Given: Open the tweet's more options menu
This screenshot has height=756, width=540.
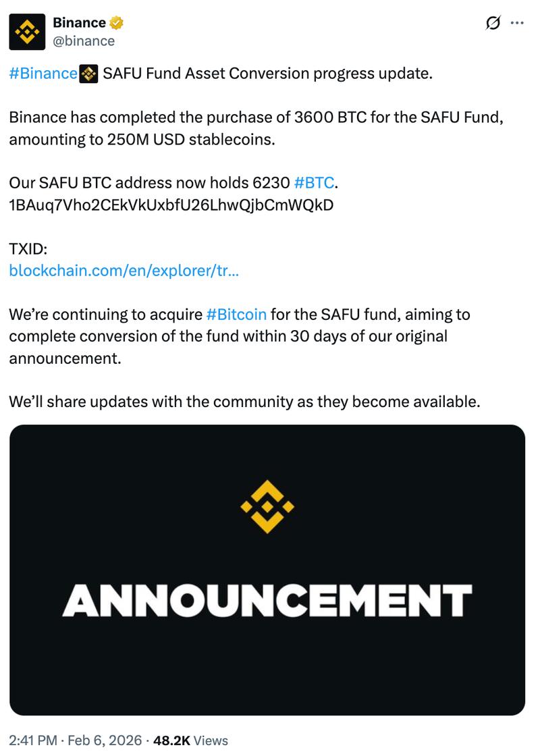Looking at the screenshot, I should 516,22.
